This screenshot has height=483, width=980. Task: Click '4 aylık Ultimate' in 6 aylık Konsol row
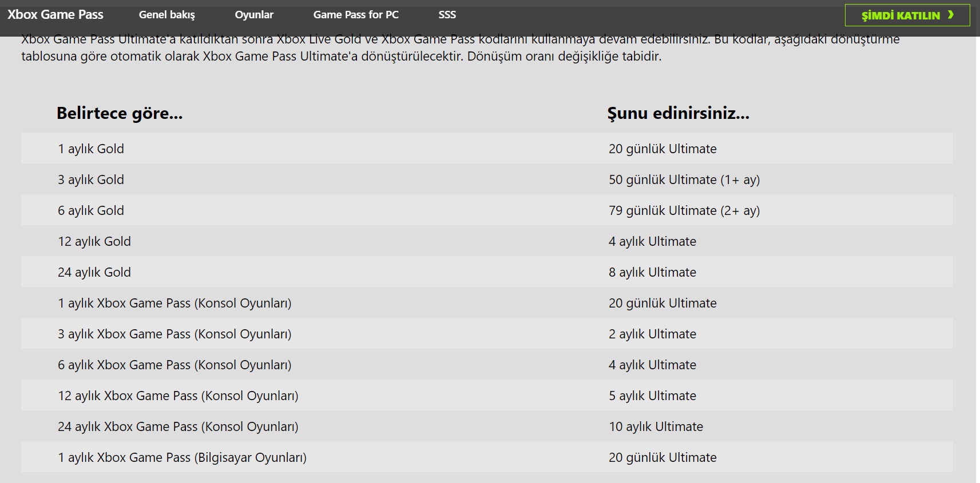tap(652, 365)
